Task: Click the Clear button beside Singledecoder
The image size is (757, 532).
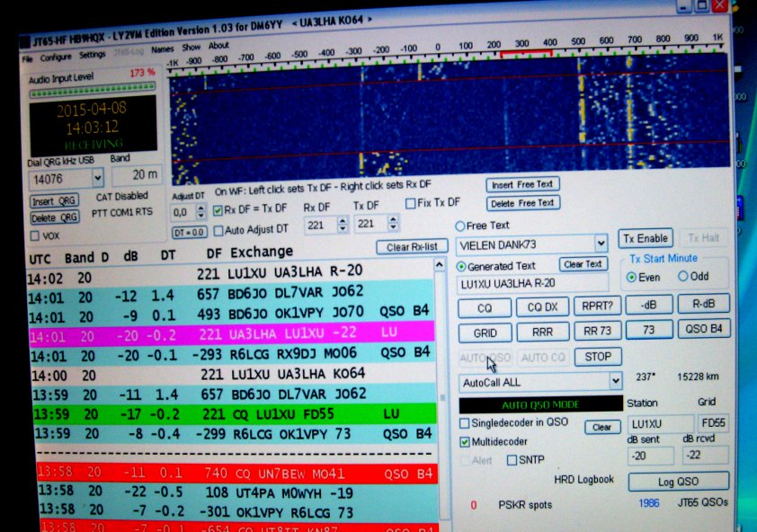Action: pyautogui.click(x=602, y=427)
